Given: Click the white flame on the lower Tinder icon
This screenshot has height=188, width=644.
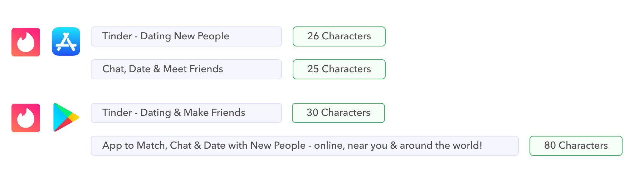Looking at the screenshot, I should [26, 118].
